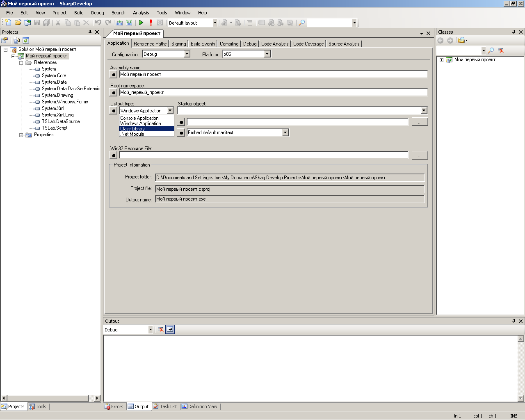
Task: Toggle word wrap in Output panel
Action: tap(170, 330)
